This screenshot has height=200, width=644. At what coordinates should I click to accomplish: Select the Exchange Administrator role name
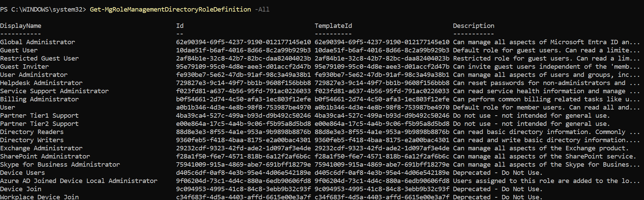(x=41, y=148)
